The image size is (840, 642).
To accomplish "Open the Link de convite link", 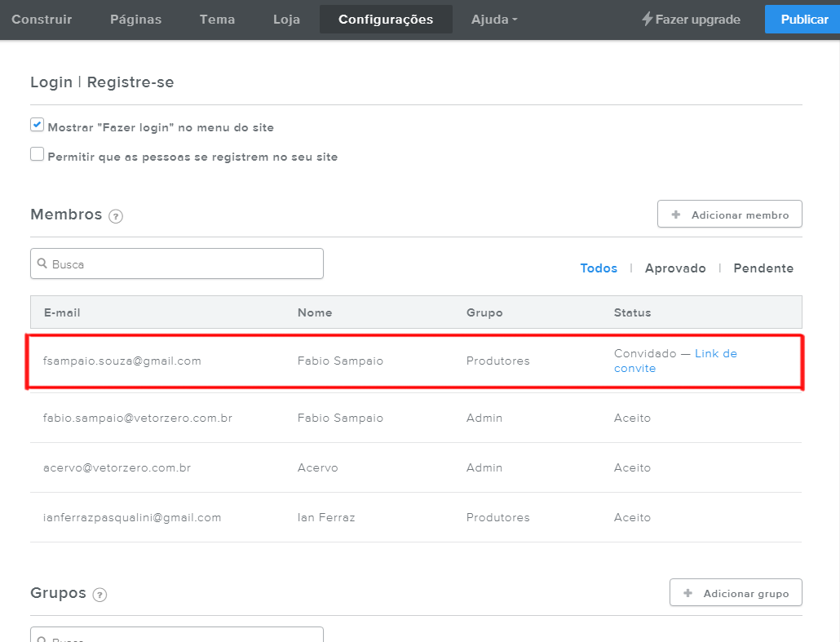I will tap(715, 354).
